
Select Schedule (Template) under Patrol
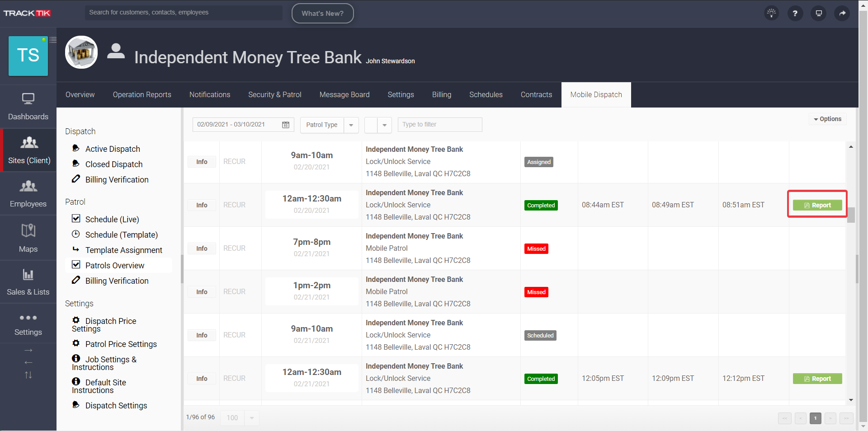[122, 234]
